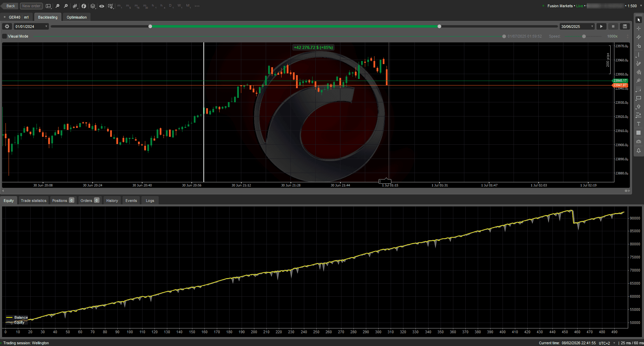The height and width of the screenshot is (346, 644).
Task: Open the chart type selector in toolbar
Action: tap(75, 6)
